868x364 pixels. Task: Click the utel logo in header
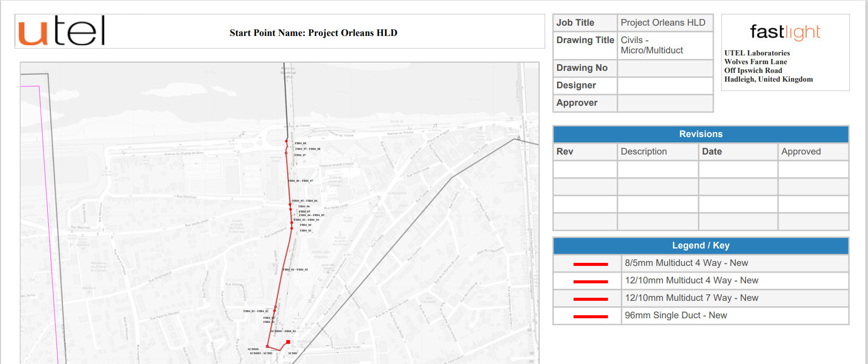(x=62, y=31)
